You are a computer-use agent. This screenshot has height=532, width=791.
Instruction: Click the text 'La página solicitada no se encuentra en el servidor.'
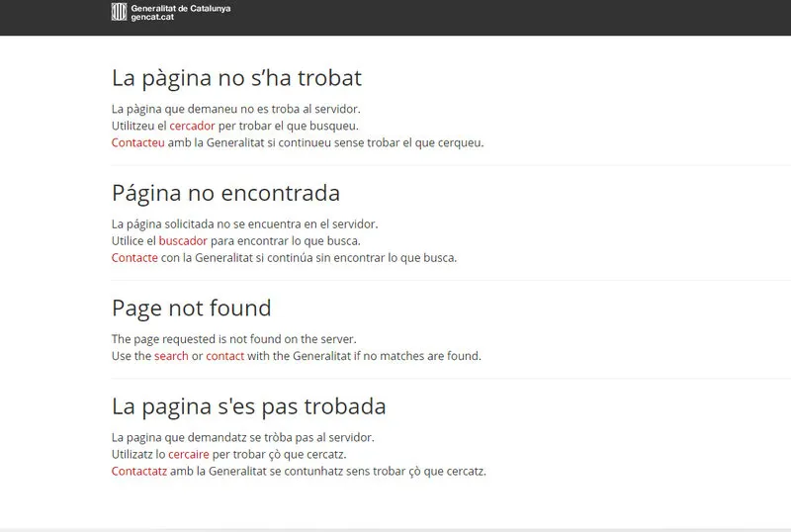pyautogui.click(x=244, y=224)
